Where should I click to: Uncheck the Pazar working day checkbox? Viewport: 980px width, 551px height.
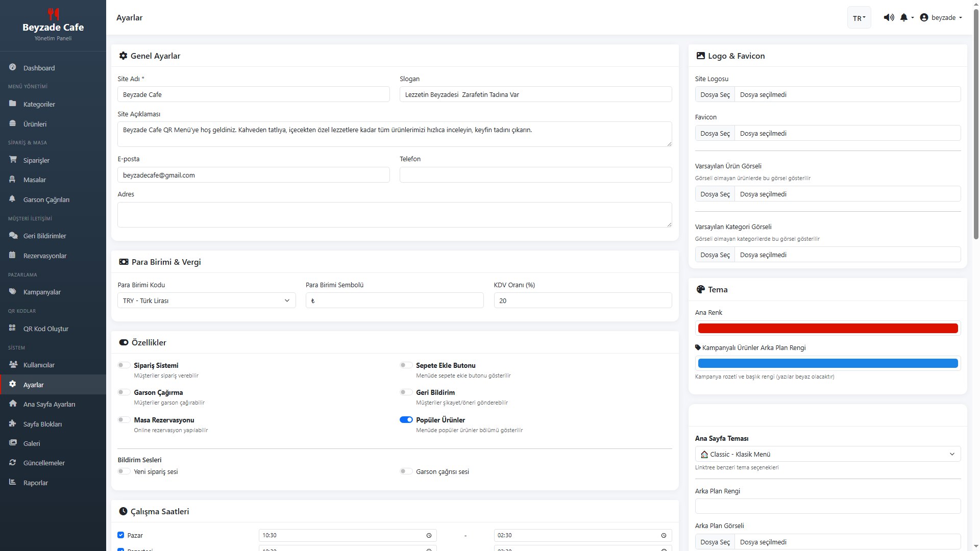point(121,535)
